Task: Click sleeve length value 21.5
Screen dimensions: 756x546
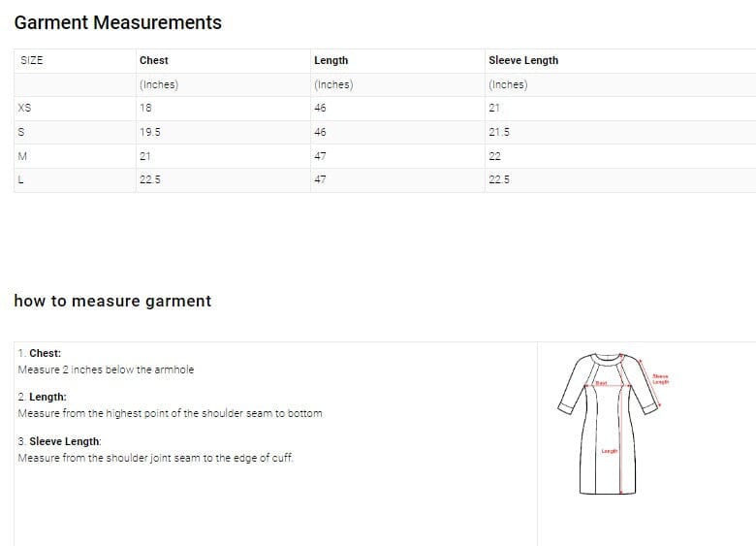Action: 499,132
